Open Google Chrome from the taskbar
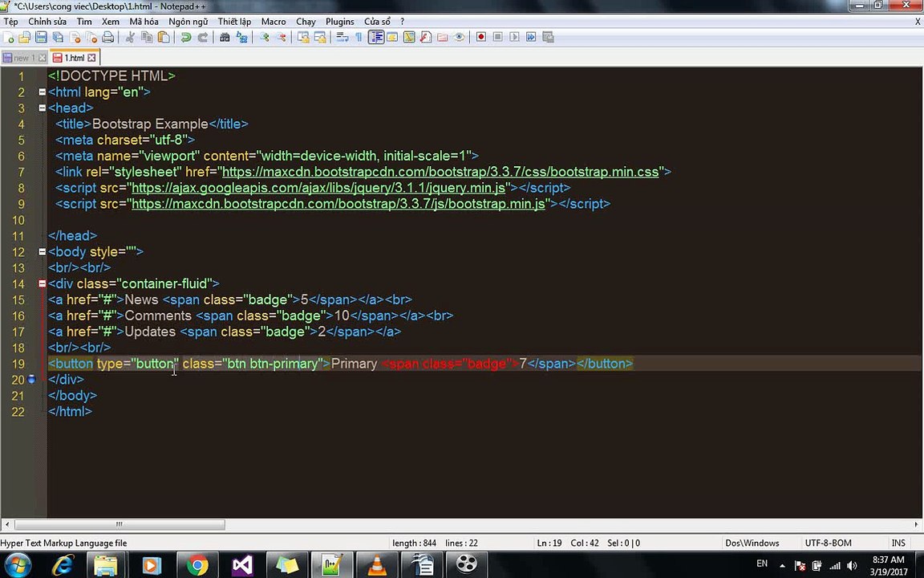The width and height of the screenshot is (924, 578). [197, 565]
